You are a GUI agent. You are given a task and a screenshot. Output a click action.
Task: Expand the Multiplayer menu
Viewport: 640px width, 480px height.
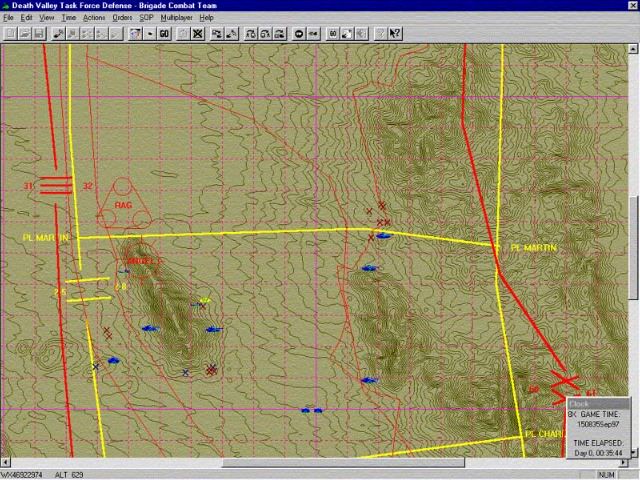pos(177,18)
